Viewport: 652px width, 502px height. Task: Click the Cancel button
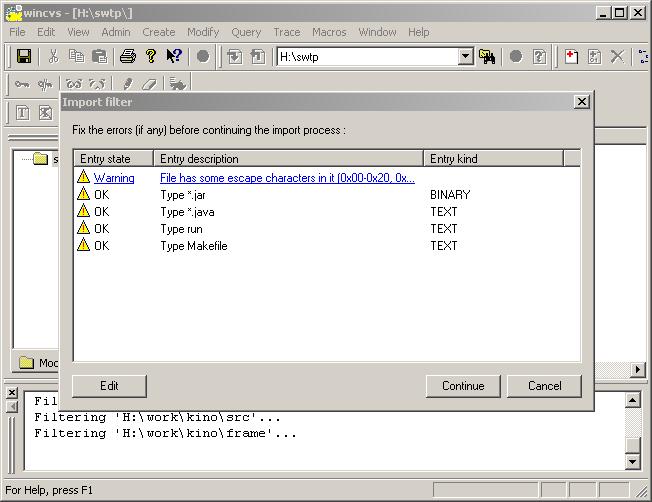[x=544, y=386]
